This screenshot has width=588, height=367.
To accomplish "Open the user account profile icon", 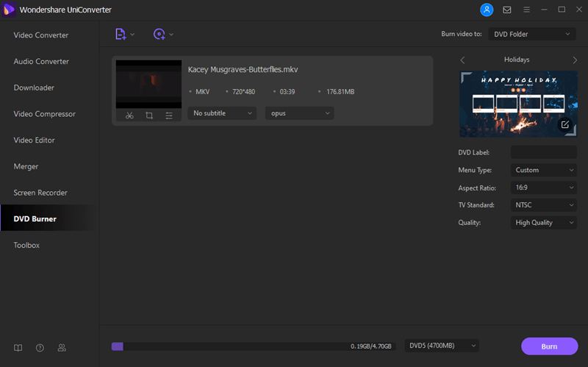I will (487, 10).
